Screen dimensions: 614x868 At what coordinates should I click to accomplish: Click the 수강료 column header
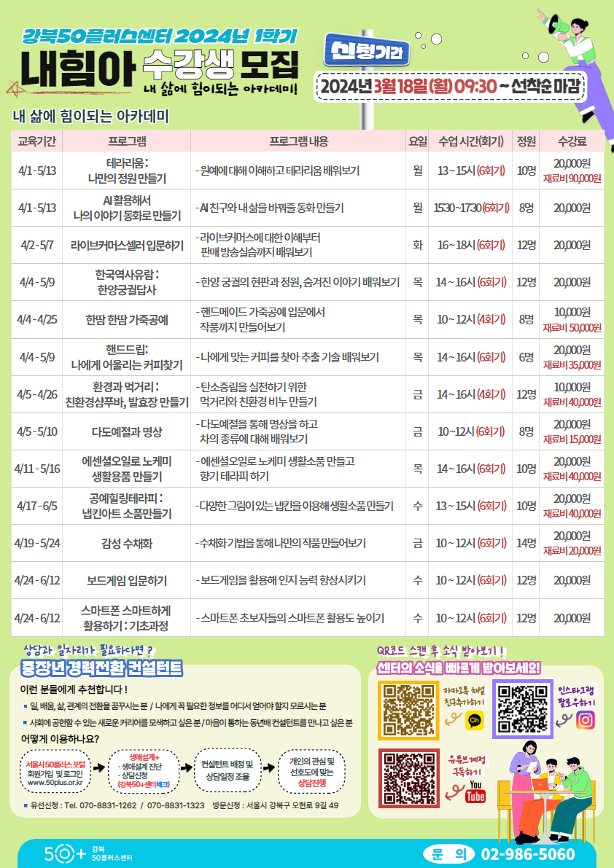(572, 141)
